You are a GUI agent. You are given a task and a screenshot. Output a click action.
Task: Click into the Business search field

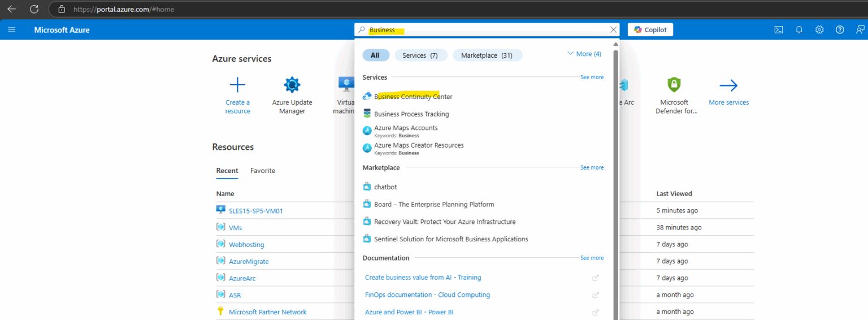pyautogui.click(x=486, y=30)
